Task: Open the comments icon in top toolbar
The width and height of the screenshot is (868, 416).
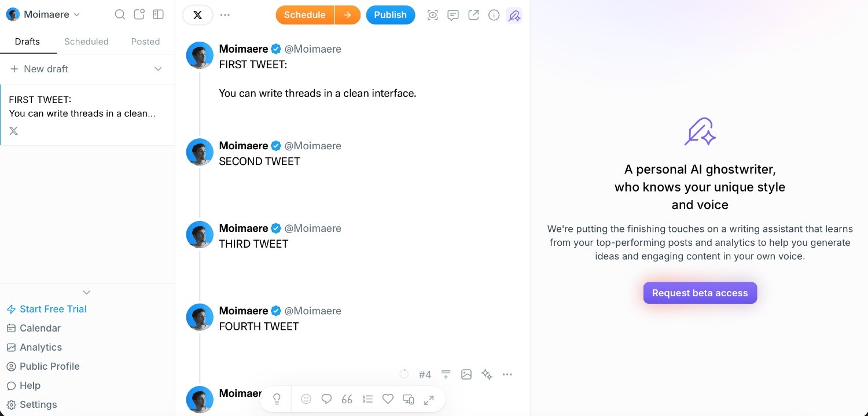Action: 453,15
